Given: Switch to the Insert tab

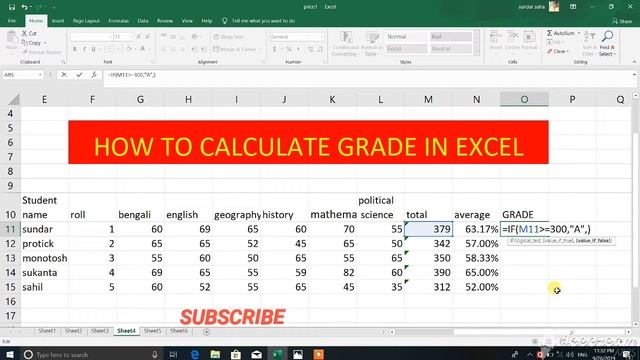Looking at the screenshot, I should pyautogui.click(x=58, y=21).
